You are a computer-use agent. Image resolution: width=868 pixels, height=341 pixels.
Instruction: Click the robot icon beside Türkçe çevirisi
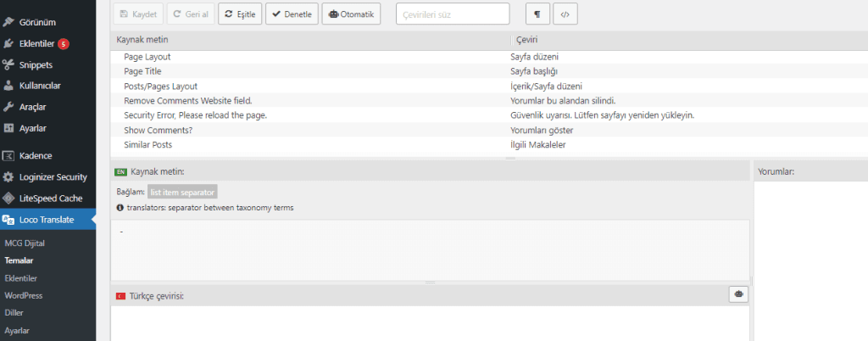pos(738,293)
